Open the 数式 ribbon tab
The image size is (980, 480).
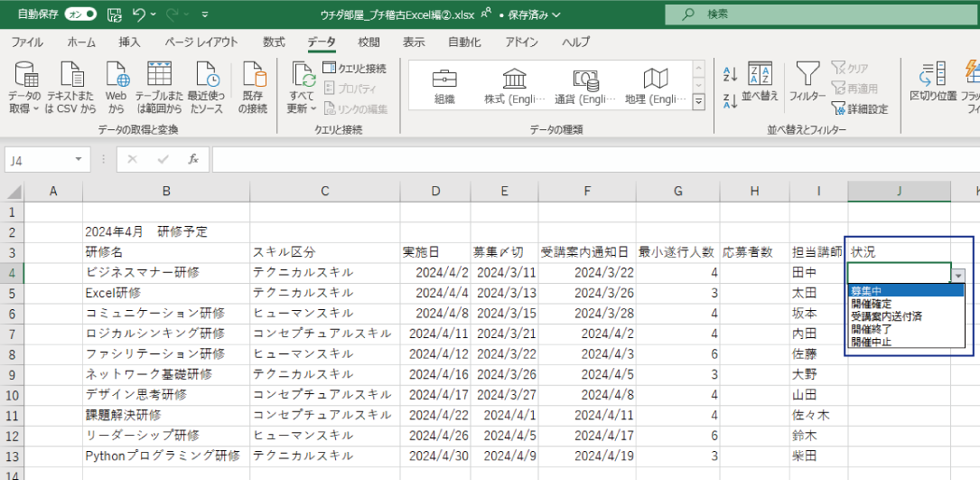tap(274, 42)
